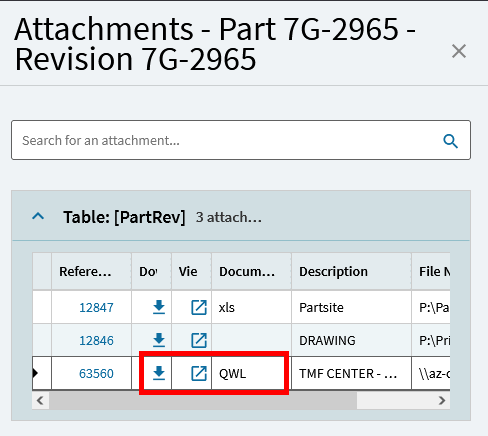Select file path cell starting 'P:\Pri'
Viewport: 488px width, 436px height.
pos(431,340)
